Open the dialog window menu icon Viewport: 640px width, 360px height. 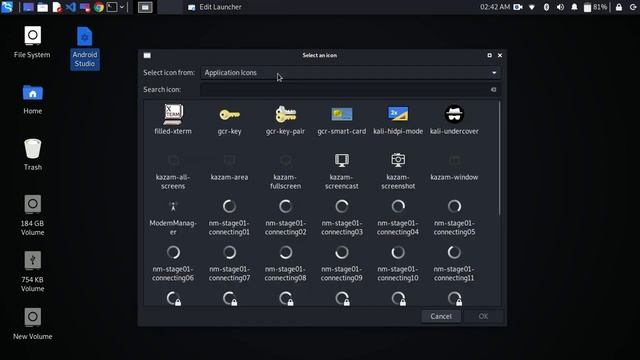147,55
